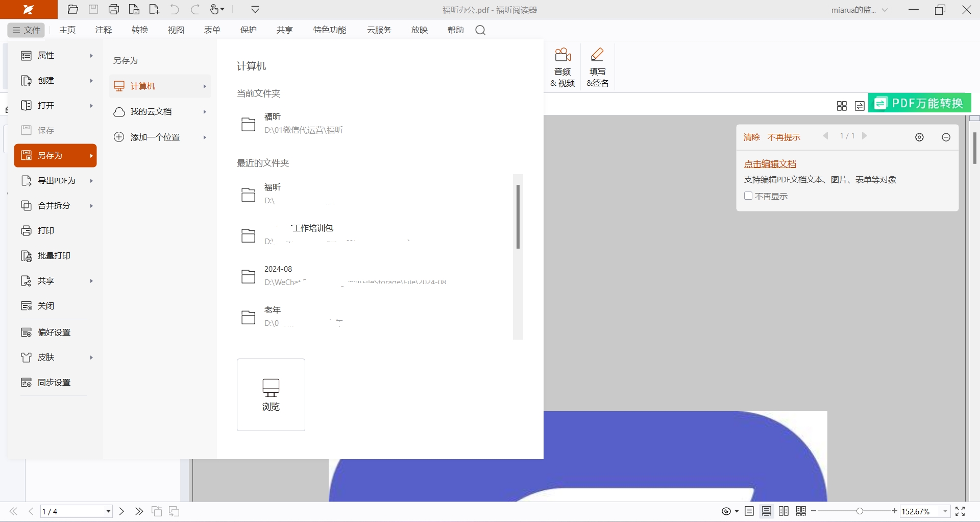Expand the 导出PDF为 submenu
This screenshot has width=980, height=522.
(x=56, y=180)
